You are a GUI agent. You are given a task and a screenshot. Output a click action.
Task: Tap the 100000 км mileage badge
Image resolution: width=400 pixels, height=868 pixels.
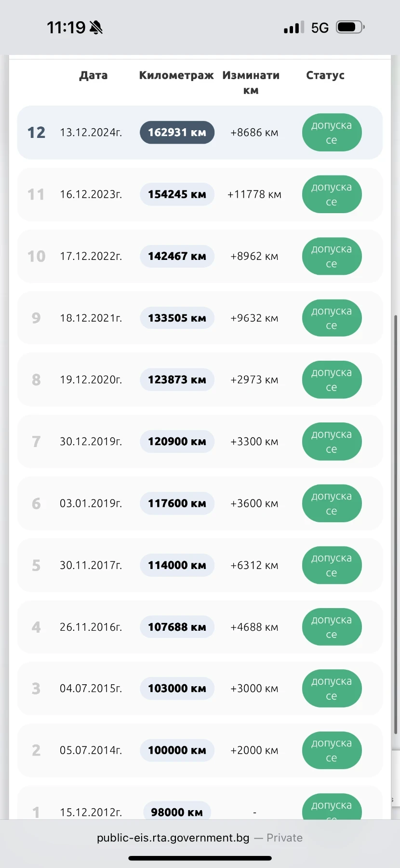coord(177,750)
